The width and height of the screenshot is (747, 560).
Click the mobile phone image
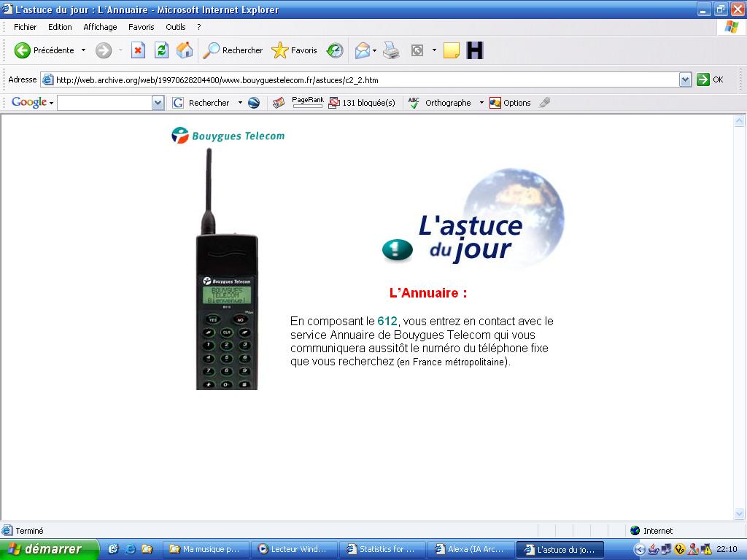227,269
